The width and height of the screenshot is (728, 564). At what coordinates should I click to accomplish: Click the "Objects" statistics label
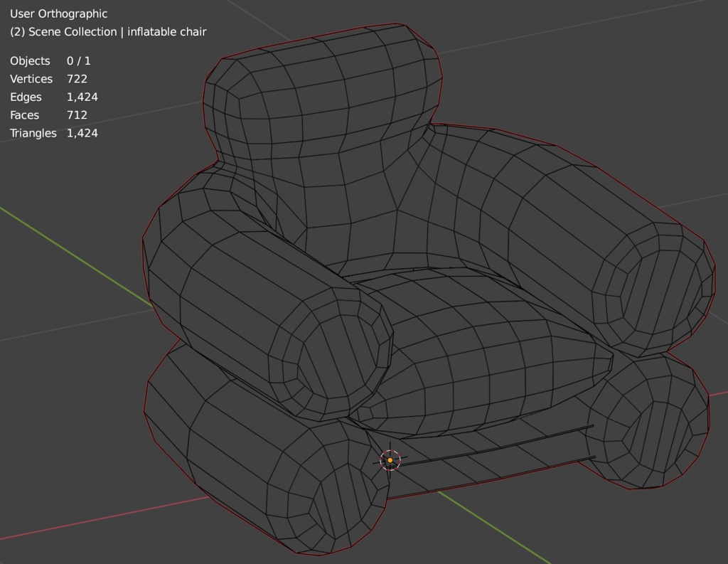pyautogui.click(x=30, y=61)
